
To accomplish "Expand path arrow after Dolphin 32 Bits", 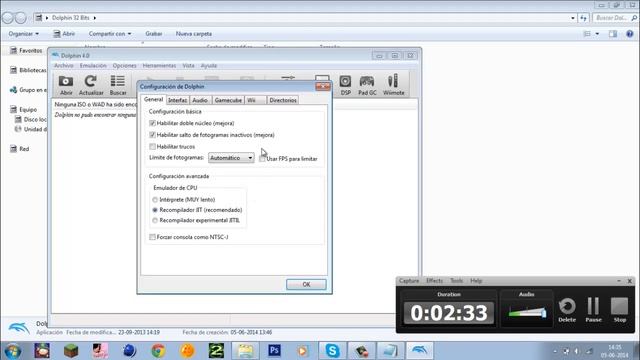I will pos(95,18).
